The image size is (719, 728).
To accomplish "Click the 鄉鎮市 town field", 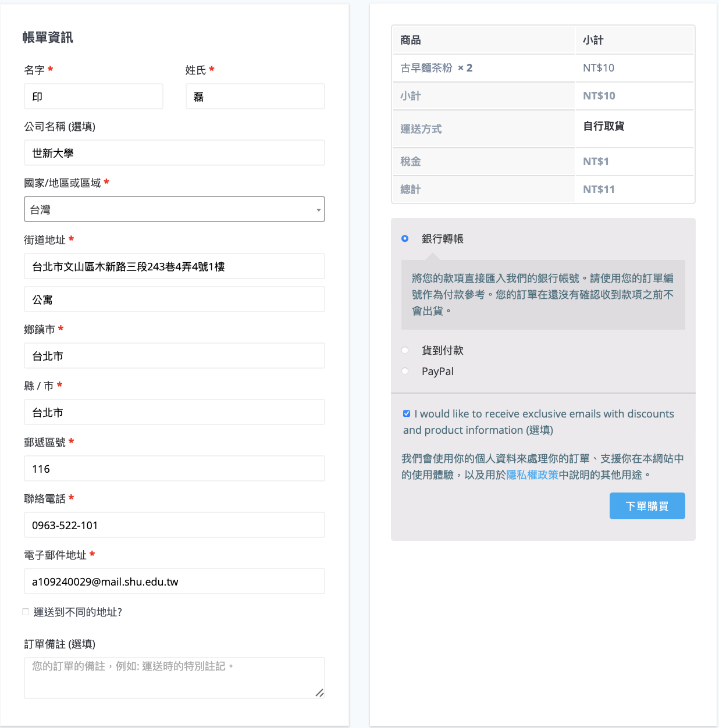I will pyautogui.click(x=174, y=356).
